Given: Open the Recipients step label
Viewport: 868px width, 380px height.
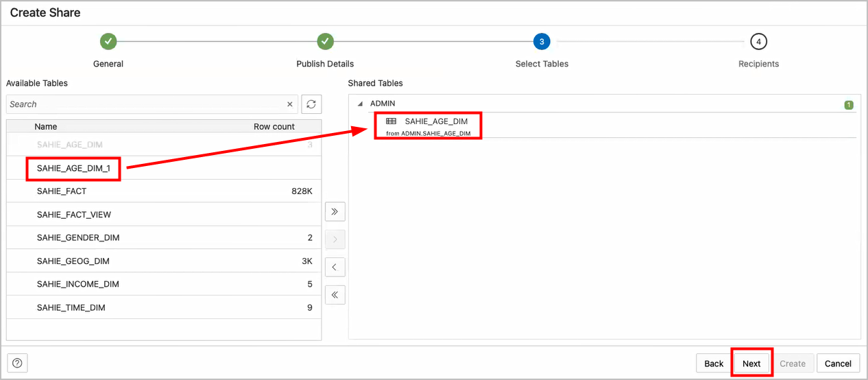Looking at the screenshot, I should pos(758,64).
